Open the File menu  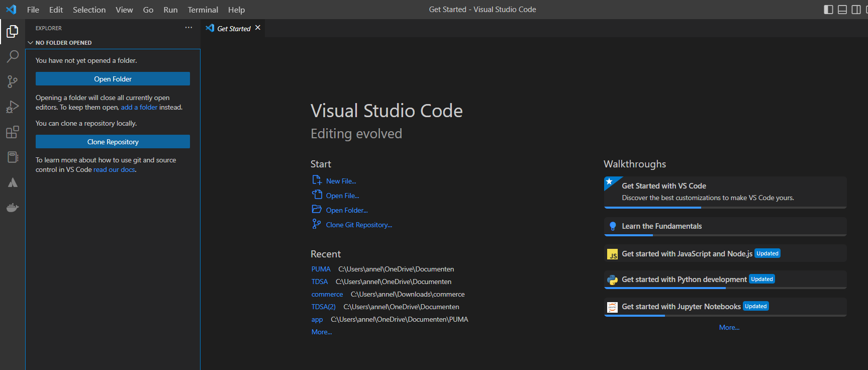(33, 10)
